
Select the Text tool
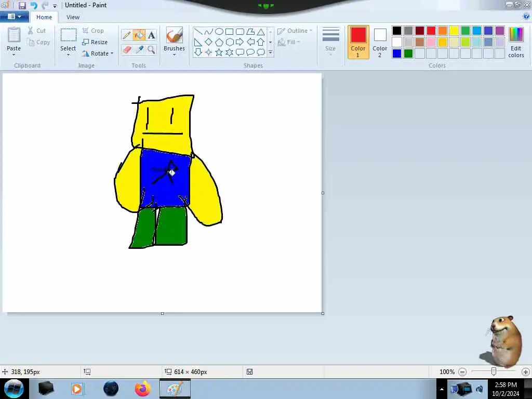(151, 35)
